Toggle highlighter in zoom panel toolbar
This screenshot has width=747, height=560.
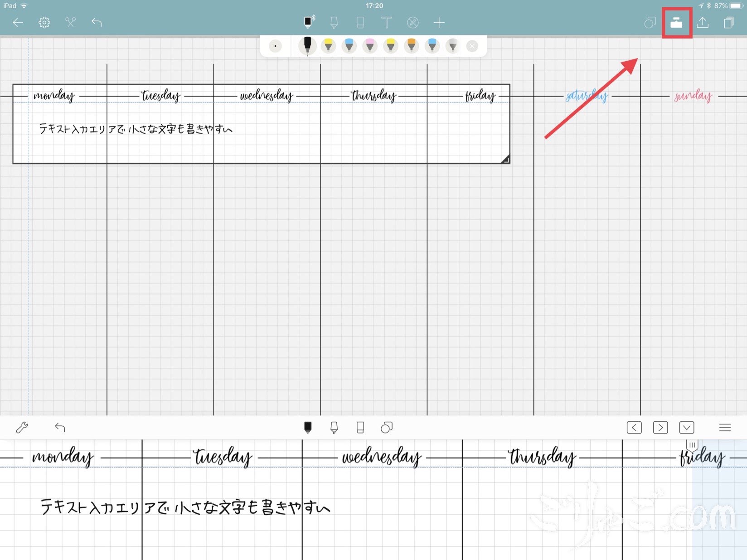[334, 427]
